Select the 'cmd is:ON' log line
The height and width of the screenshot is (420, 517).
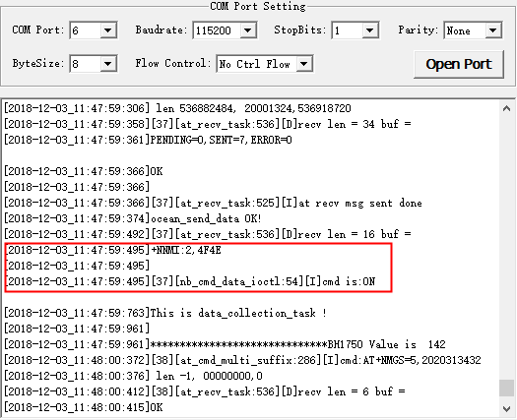tap(190, 281)
